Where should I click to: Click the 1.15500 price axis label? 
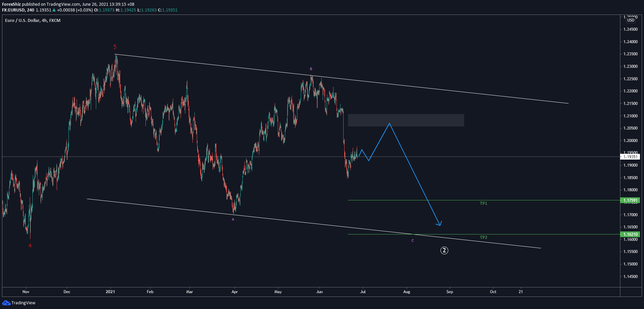[630, 252]
